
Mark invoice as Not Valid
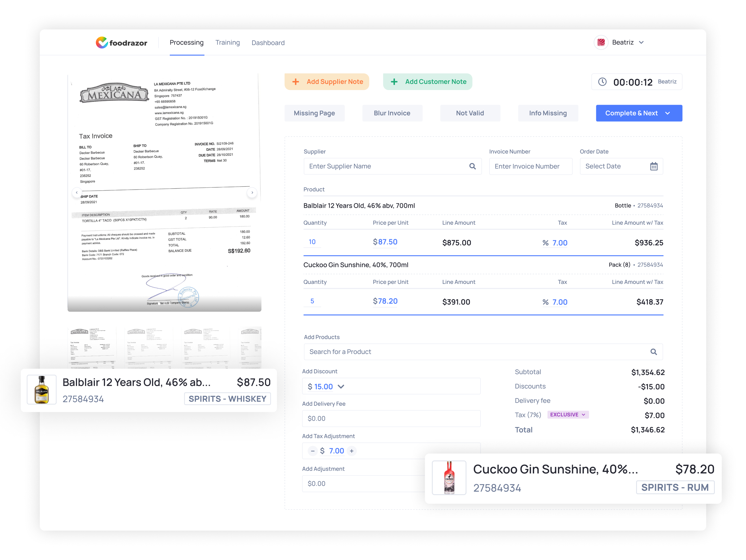click(x=470, y=113)
